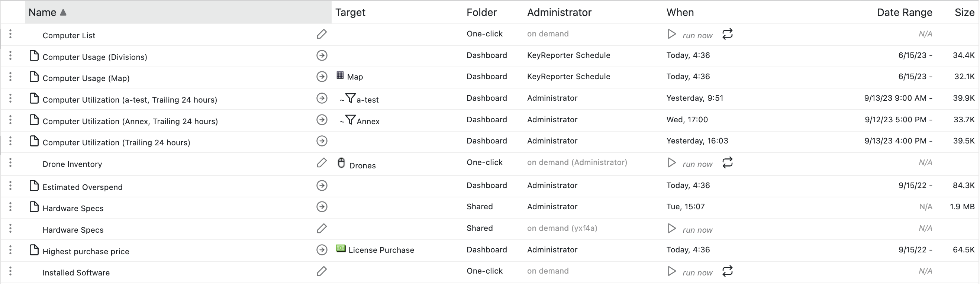980x284 pixels.
Task: Sort by the Name column header
Action: pos(42,13)
